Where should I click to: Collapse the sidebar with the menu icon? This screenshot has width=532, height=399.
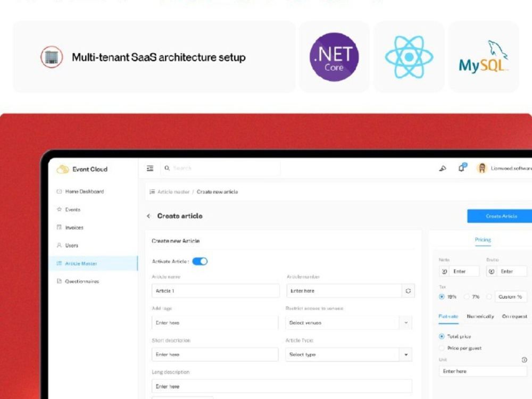coord(150,168)
